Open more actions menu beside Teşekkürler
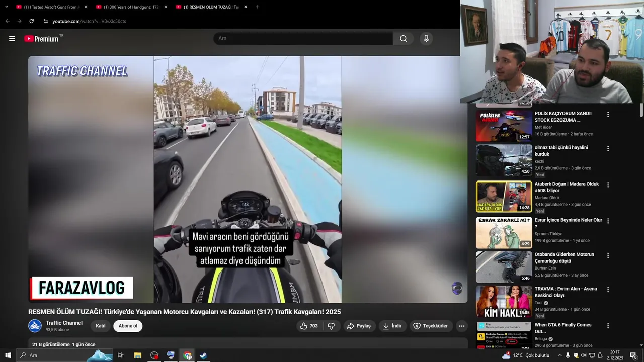 point(461,326)
